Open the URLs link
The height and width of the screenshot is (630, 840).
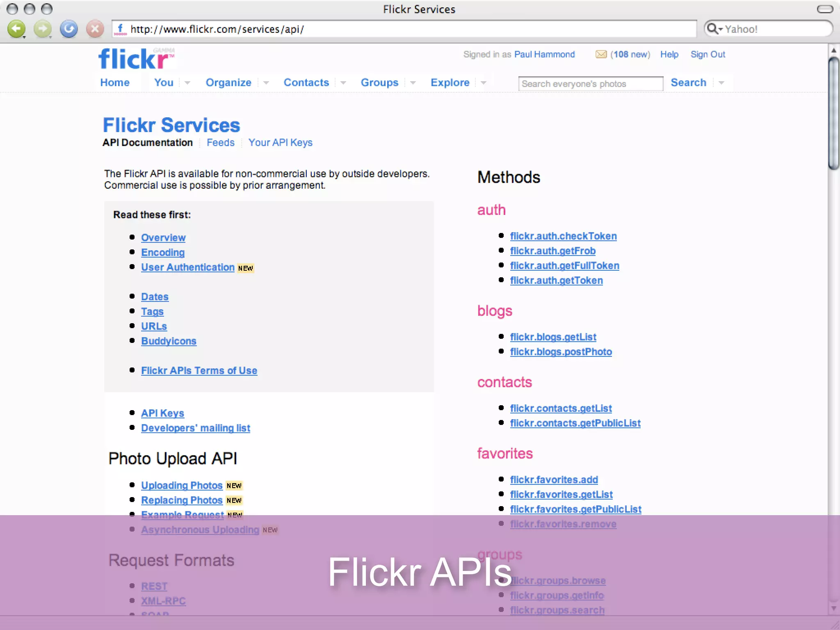pos(154,326)
